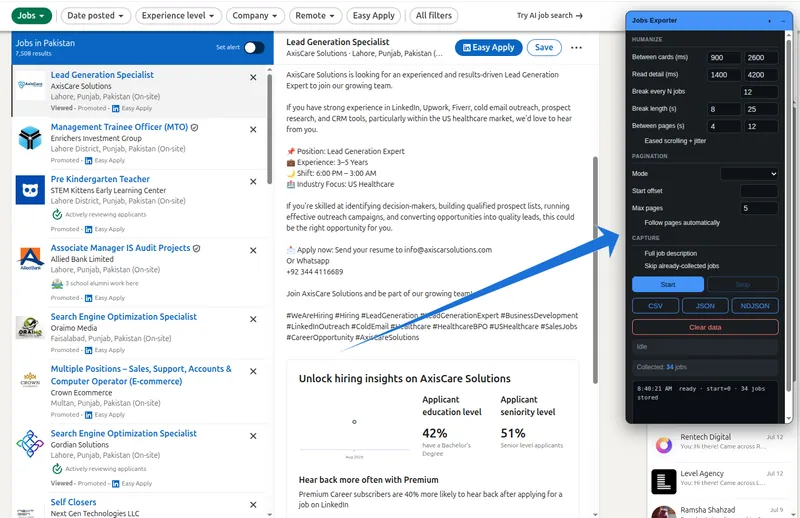Open the Self Closers job listing

pos(73,502)
